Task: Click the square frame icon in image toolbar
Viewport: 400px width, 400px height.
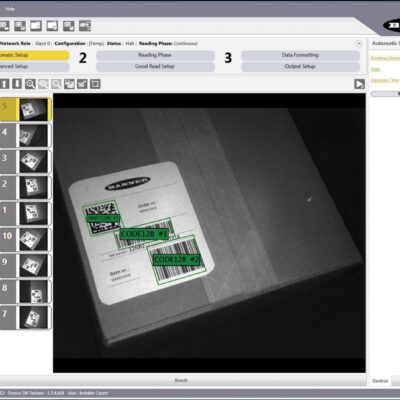Action: (95, 84)
